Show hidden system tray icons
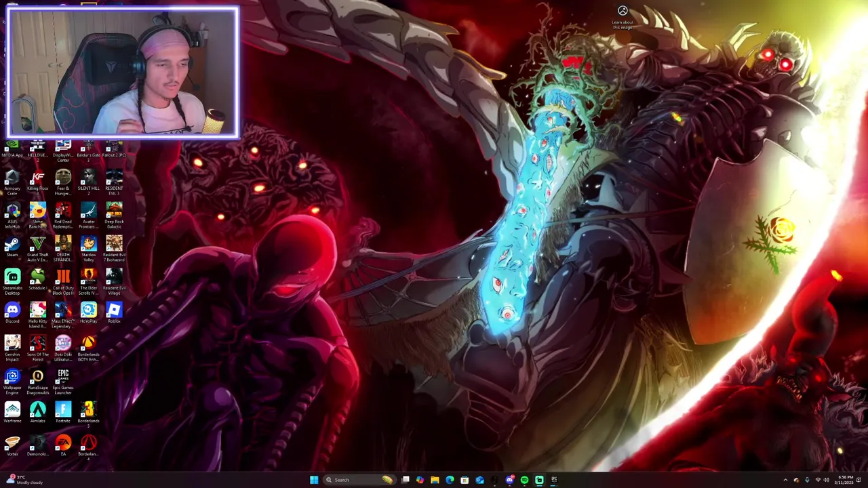The height and width of the screenshot is (488, 868). pyautogui.click(x=785, y=480)
